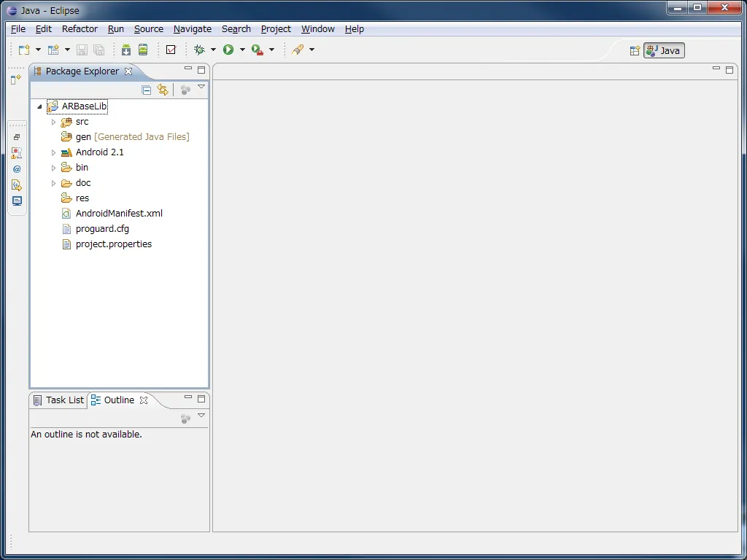The image size is (747, 560).
Task: Collapse all in Package Explorer
Action: coord(147,90)
